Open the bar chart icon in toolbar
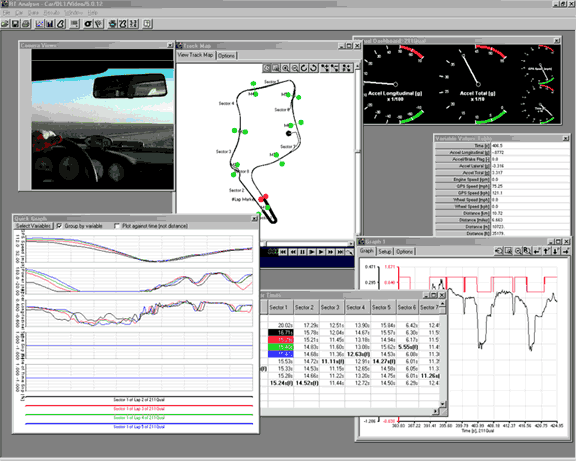This screenshot has height=461, width=576. pos(50,24)
